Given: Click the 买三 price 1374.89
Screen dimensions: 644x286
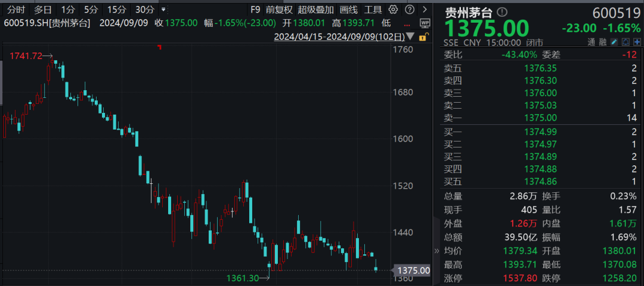Looking at the screenshot, I should pos(540,156).
